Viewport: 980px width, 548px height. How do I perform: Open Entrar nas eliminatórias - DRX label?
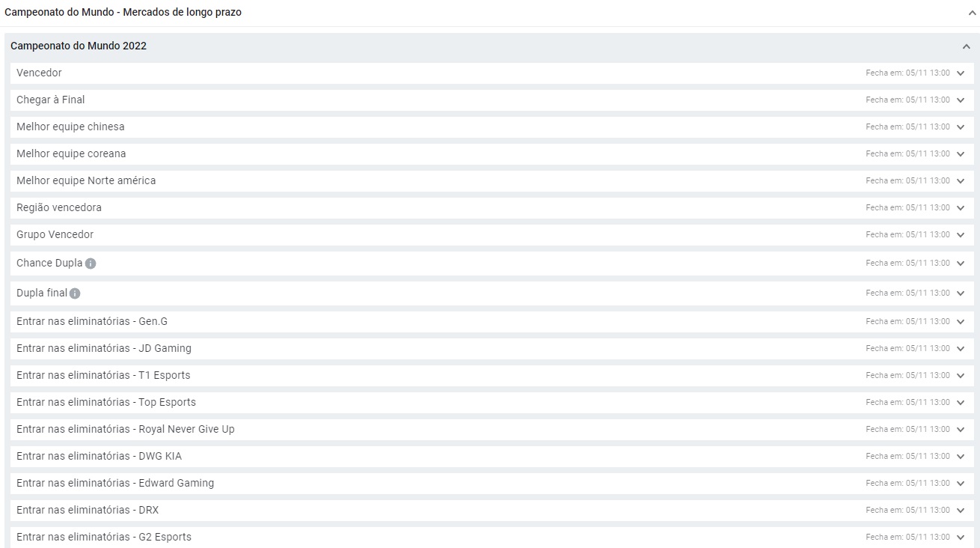point(88,511)
